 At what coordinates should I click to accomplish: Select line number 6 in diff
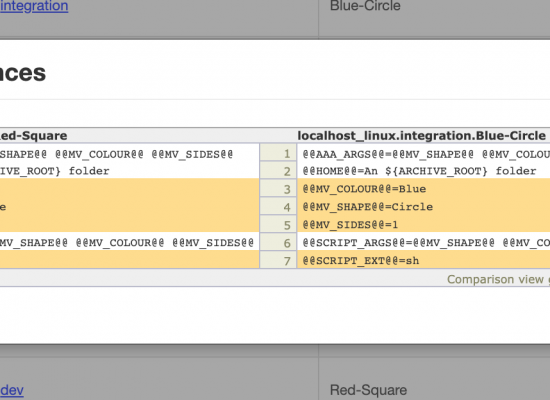[x=278, y=242]
